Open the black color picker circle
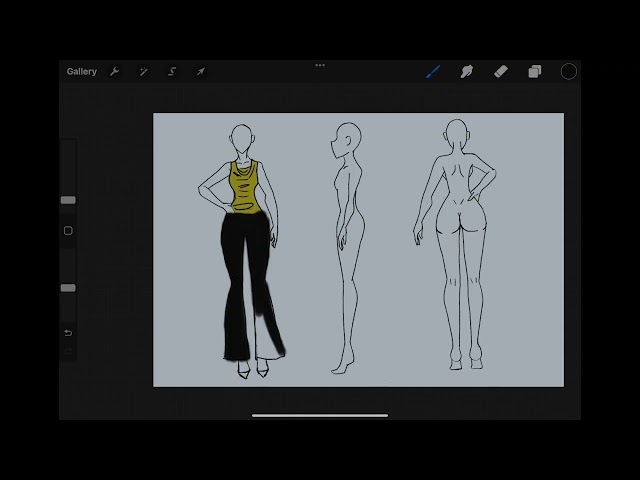Viewport: 640px width, 480px height. click(569, 71)
